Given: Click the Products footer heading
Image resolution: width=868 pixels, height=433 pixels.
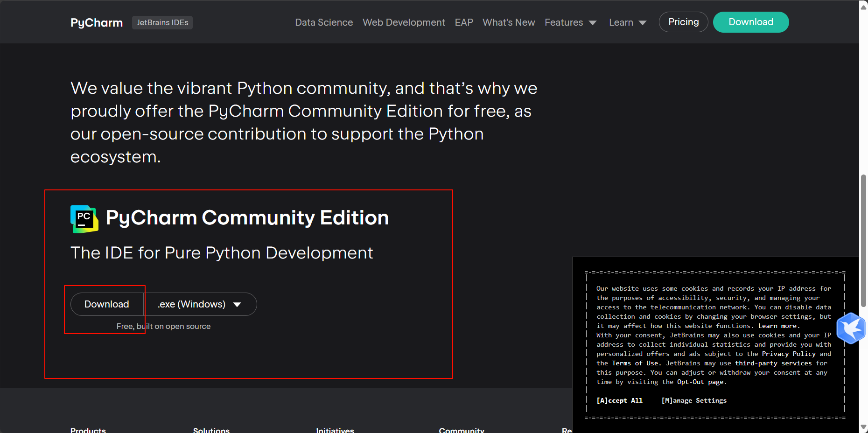Looking at the screenshot, I should (88, 430).
